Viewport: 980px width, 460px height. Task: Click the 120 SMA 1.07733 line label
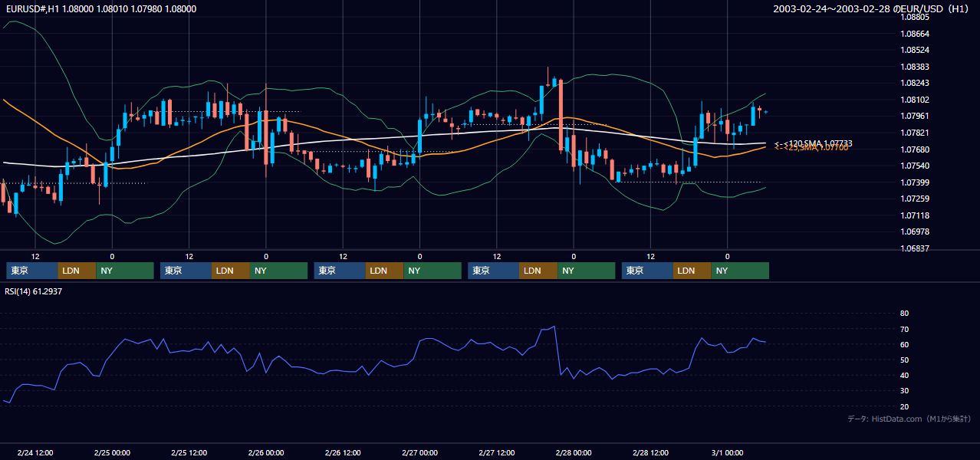[813, 143]
